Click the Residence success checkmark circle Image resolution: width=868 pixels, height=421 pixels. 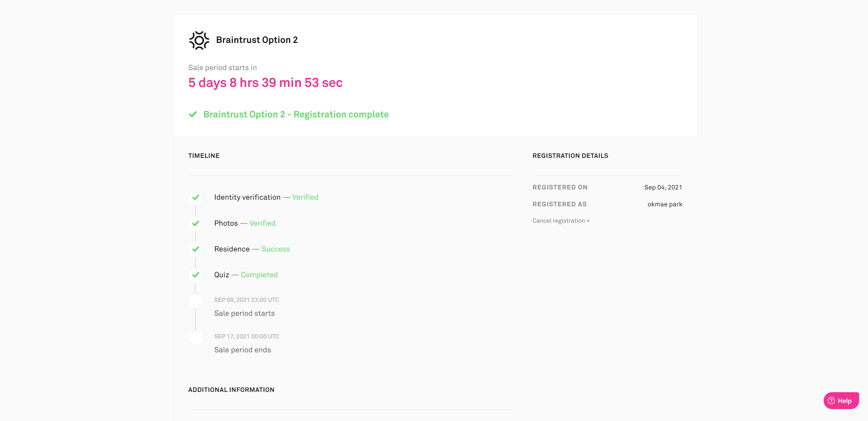coord(195,249)
